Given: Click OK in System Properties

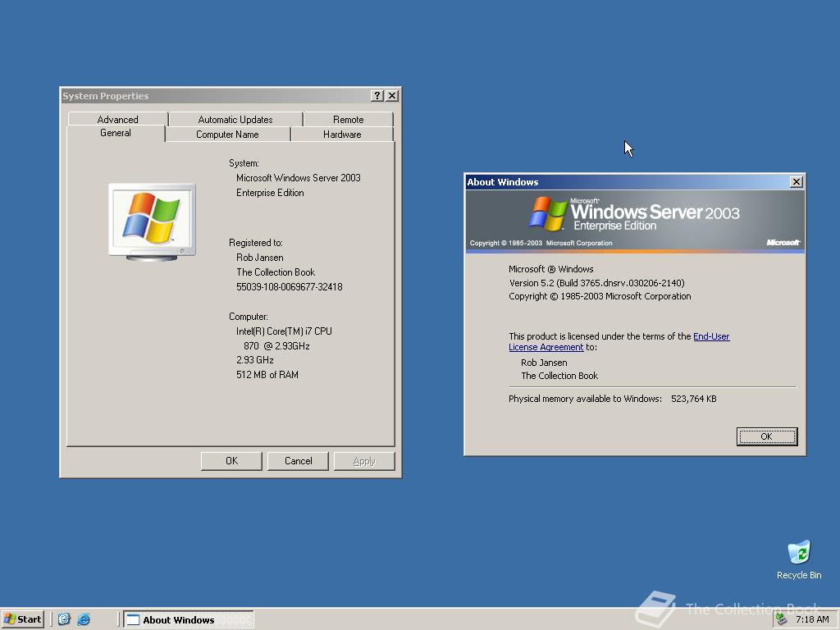Looking at the screenshot, I should [231, 461].
